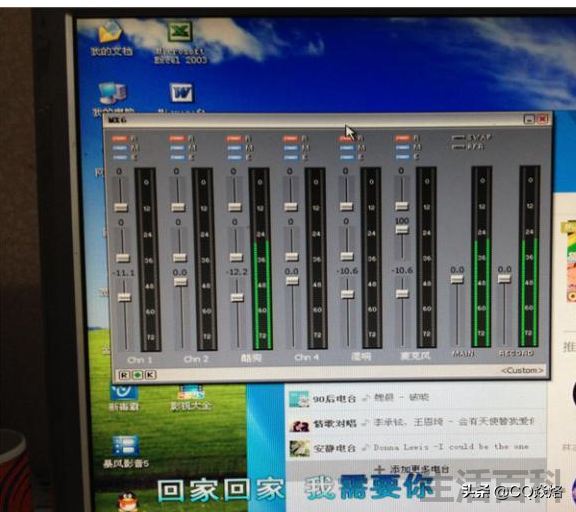Screen dimensions: 576x512
Task: Click the MAIN output fader
Action: tap(457, 279)
